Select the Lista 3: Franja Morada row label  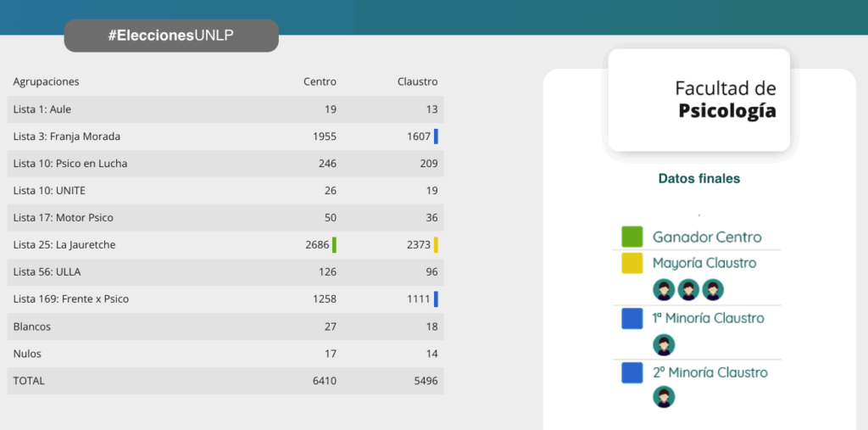pyautogui.click(x=67, y=137)
